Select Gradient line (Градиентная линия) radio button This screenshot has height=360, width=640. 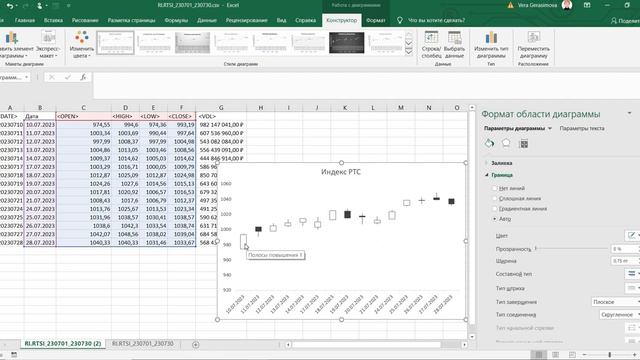[495, 209]
